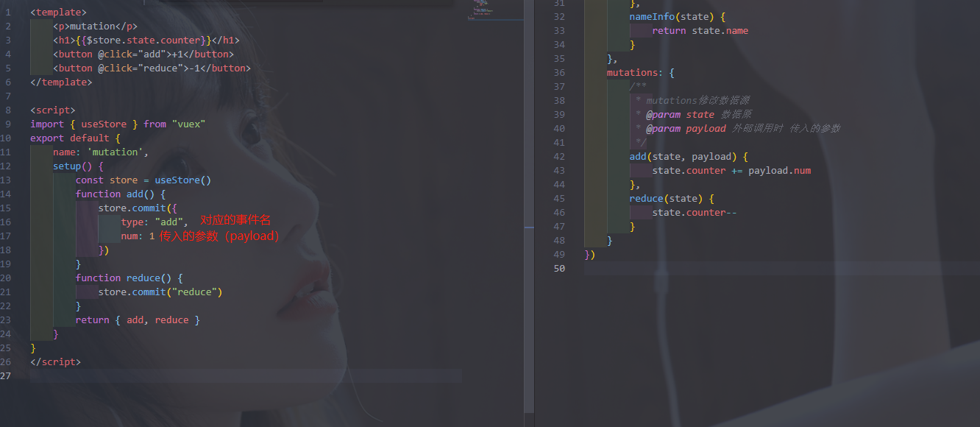Screen dimensions: 980x427
Task: Click the reduce(state) function name
Action: (x=647, y=199)
